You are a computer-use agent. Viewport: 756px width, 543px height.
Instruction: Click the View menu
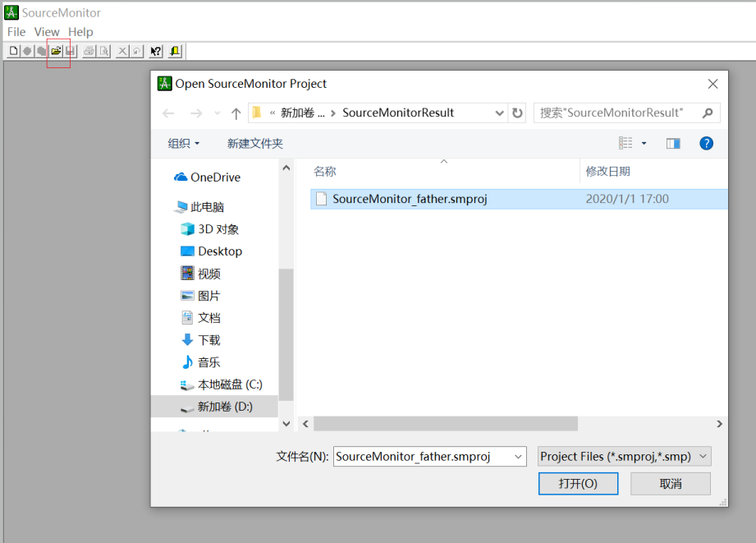(47, 31)
